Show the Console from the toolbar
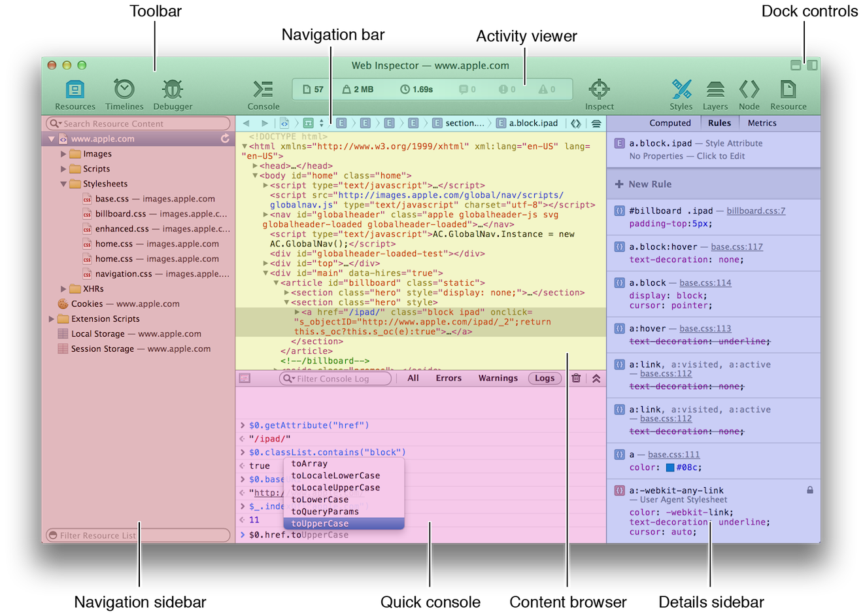The height and width of the screenshot is (616, 863). point(263,95)
